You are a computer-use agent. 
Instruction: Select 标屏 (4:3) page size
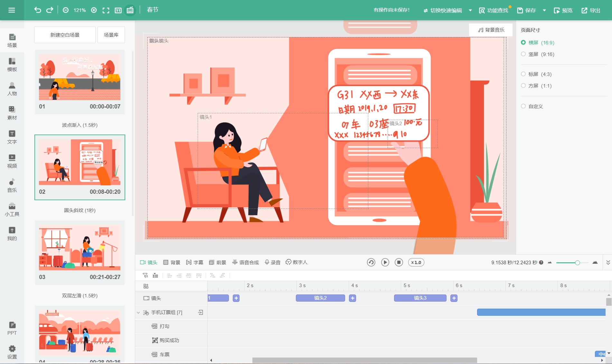[536, 74]
